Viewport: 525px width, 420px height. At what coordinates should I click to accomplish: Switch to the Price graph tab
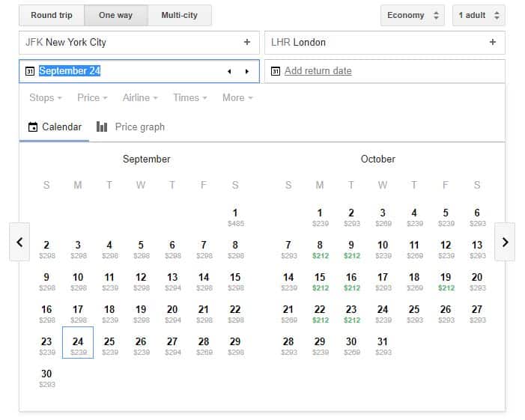click(130, 127)
